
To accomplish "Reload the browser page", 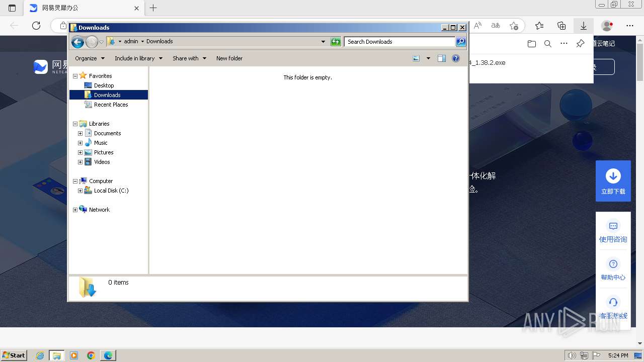I will [x=36, y=26].
